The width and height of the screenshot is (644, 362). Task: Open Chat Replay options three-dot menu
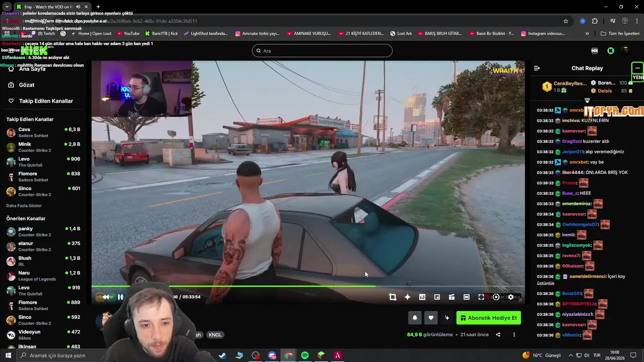637,68
